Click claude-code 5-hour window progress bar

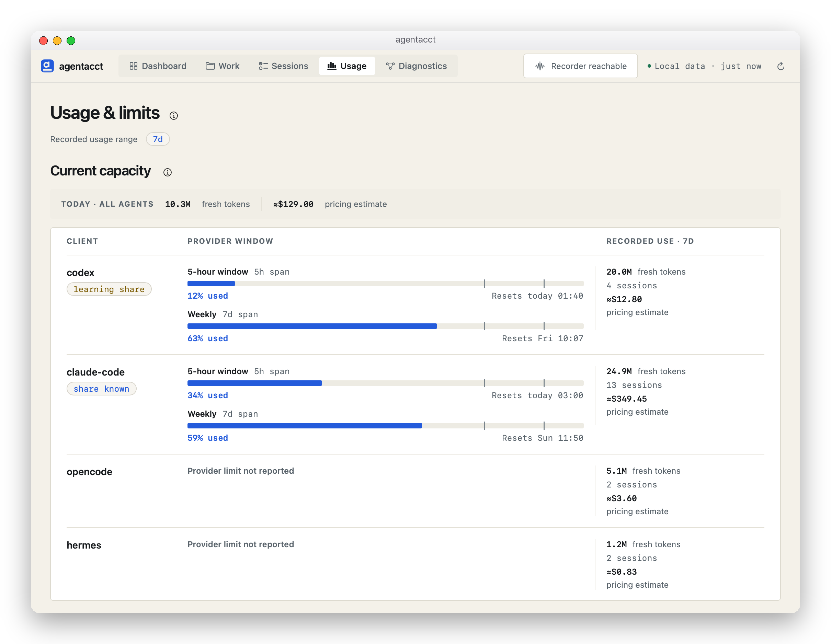tap(385, 383)
